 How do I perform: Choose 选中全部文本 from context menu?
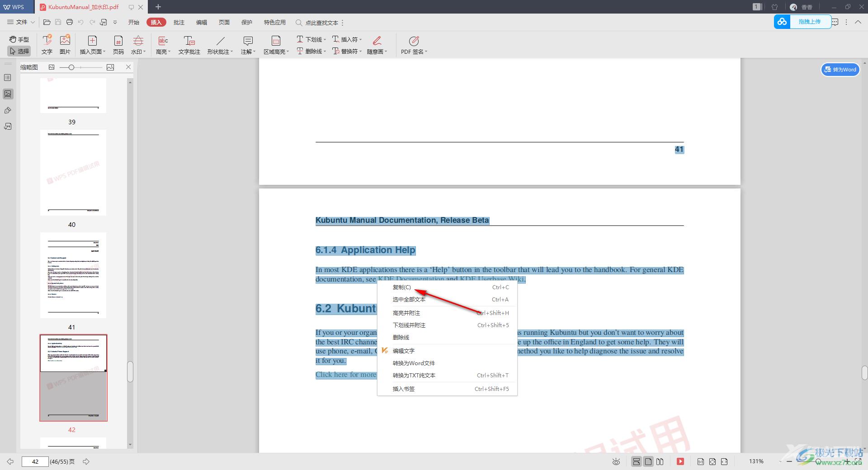pos(447,300)
